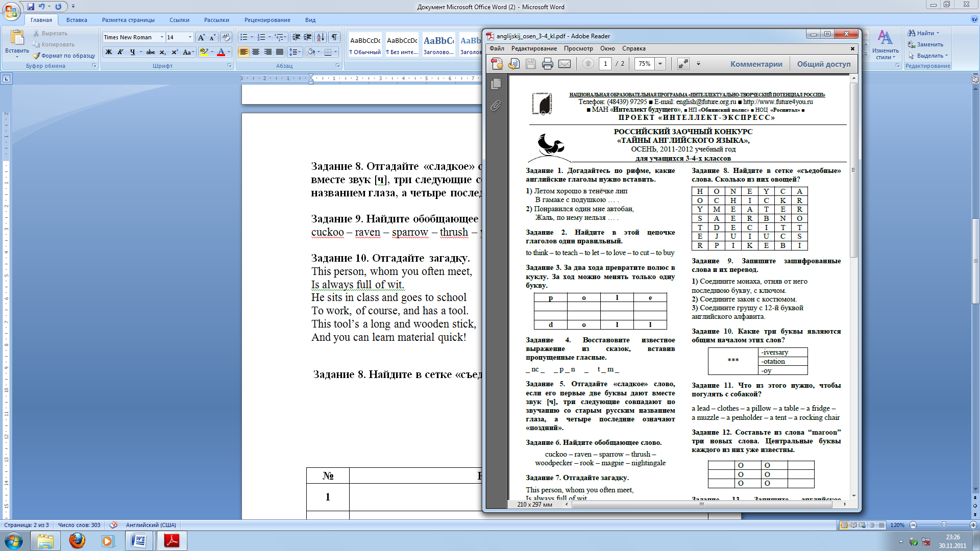Go to previous page in Adobe Reader
This screenshot has width=980, height=551.
coord(588,64)
